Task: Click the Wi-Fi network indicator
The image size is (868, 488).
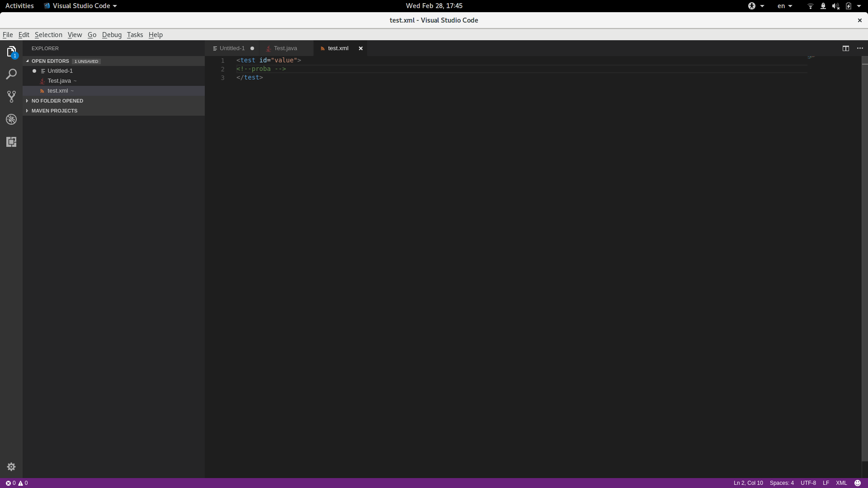Action: point(810,6)
